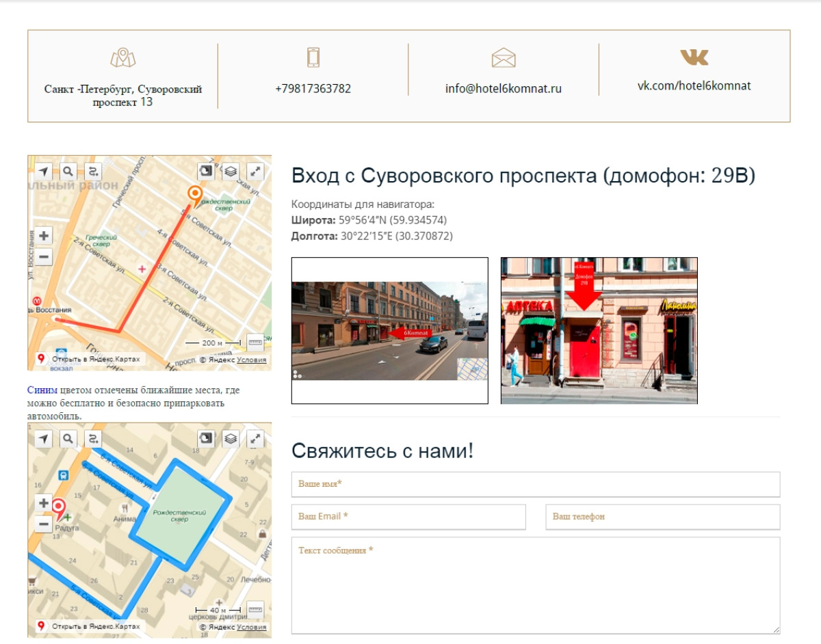Toggle ruler measurement on the upper map
Screen dimensions: 821x644
click(x=255, y=341)
